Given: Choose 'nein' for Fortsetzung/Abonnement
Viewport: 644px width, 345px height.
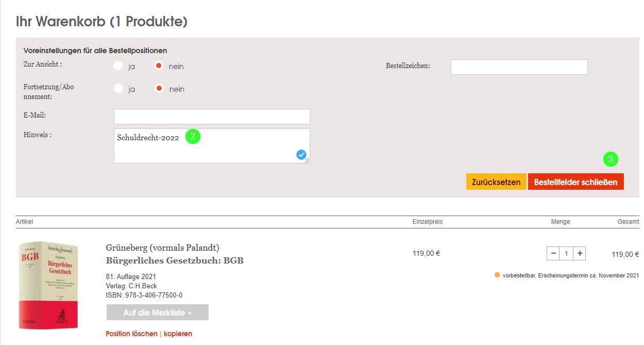Looking at the screenshot, I should point(159,89).
